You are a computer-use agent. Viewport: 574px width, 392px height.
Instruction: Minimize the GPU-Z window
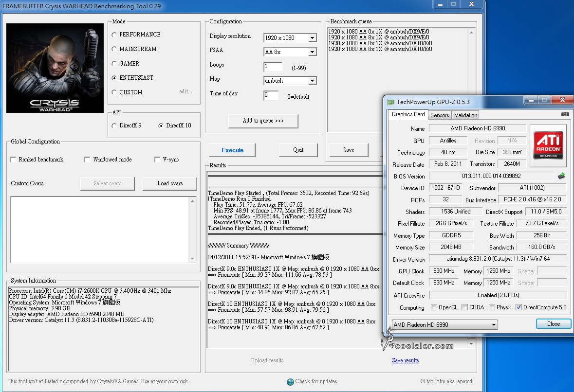(531, 100)
